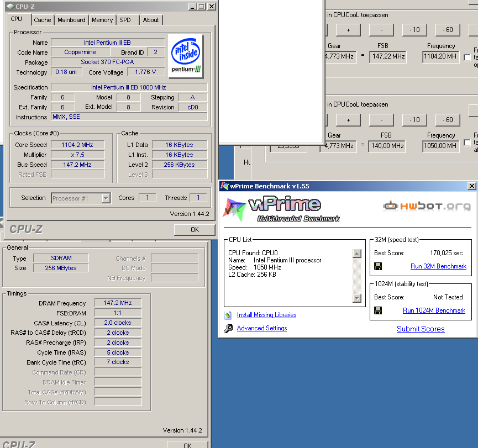
Task: Maximize the CPU-Z window
Action: 202,7
